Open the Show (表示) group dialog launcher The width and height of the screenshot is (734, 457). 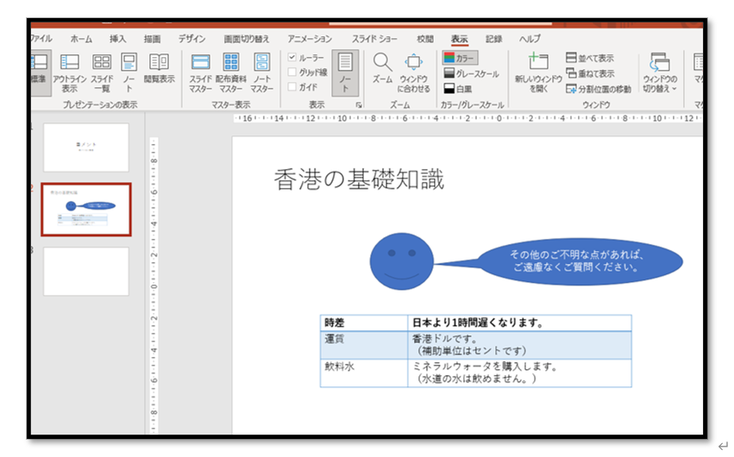(358, 104)
